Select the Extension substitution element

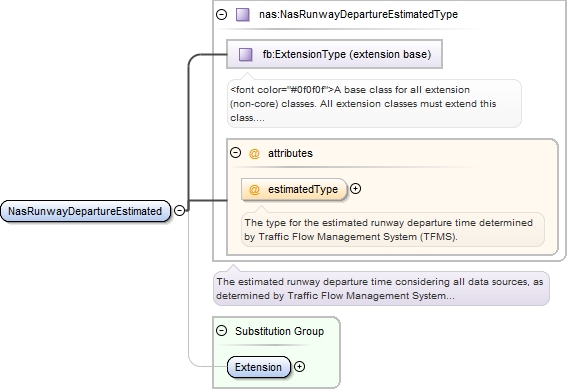pos(259,367)
